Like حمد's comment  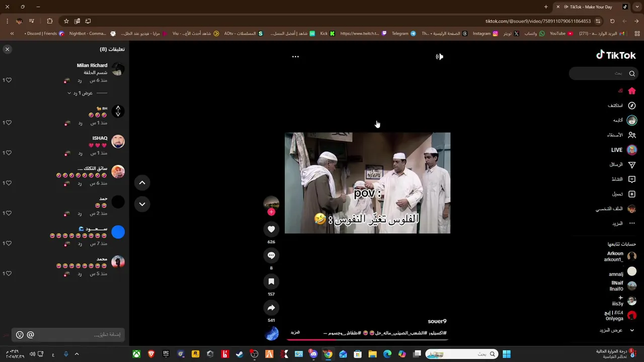pyautogui.click(x=9, y=213)
